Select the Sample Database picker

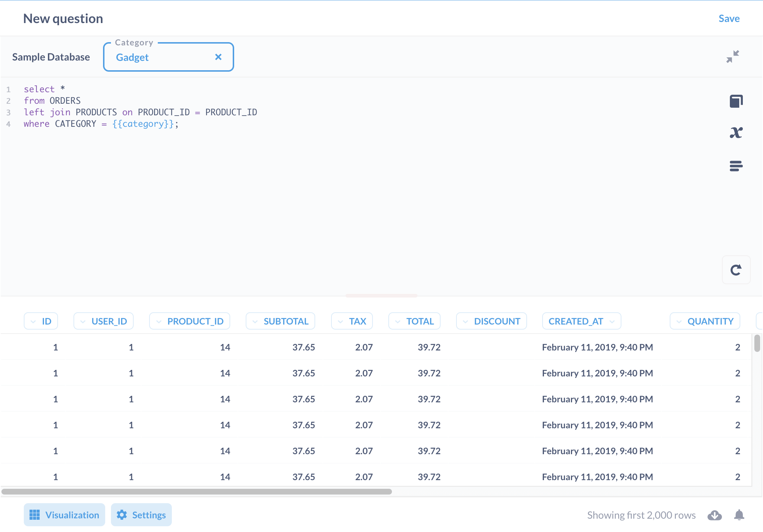click(51, 57)
